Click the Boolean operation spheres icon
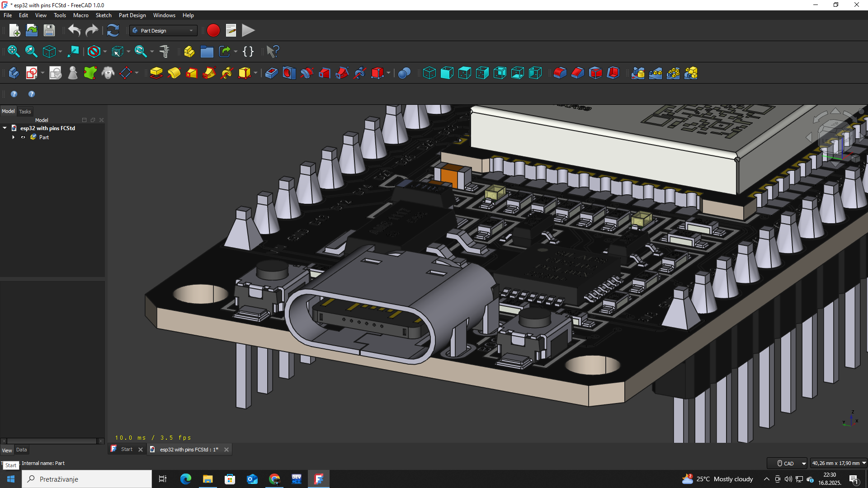This screenshot has height=488, width=868. (404, 73)
